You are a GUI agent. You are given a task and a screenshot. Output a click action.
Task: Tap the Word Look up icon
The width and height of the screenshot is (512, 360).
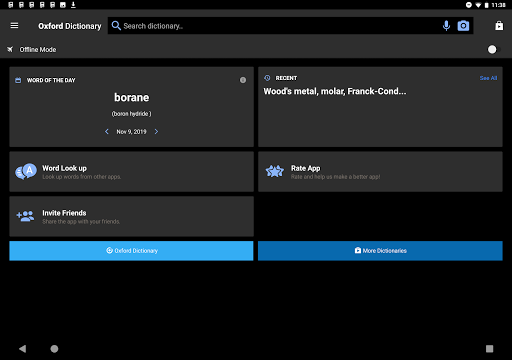(26, 171)
